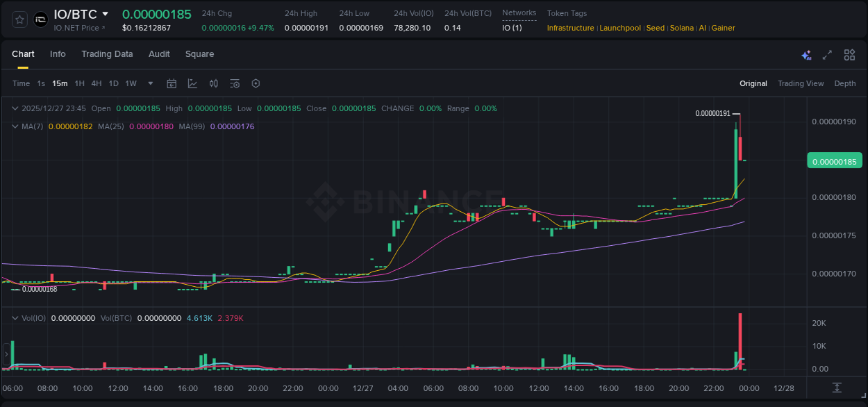868x407 pixels.
Task: Switch chart mode to Trading View
Action: (801, 83)
